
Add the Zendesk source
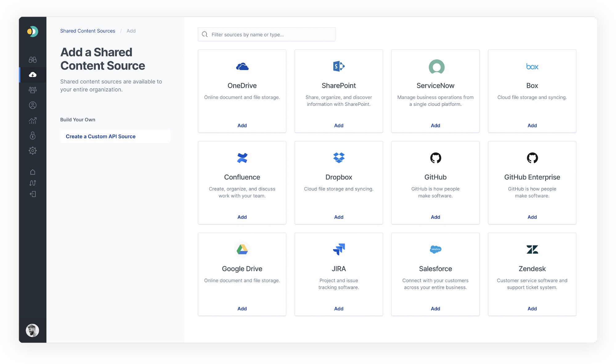point(532,309)
